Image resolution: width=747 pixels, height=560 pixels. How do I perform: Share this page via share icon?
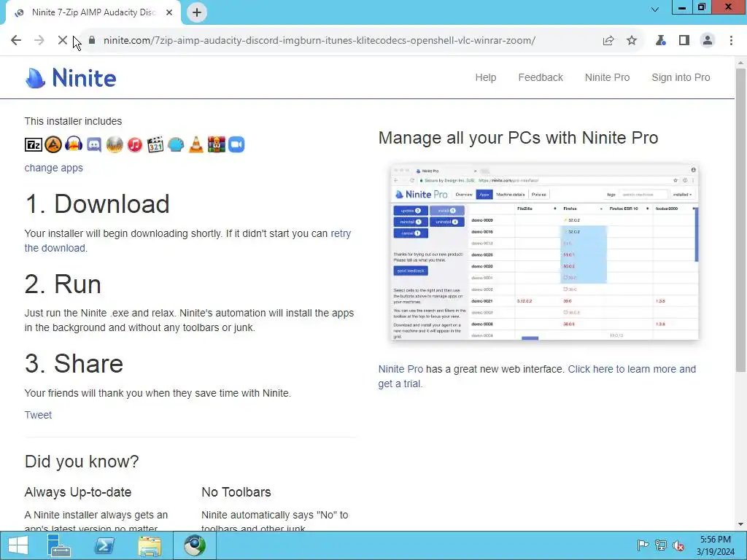[608, 41]
